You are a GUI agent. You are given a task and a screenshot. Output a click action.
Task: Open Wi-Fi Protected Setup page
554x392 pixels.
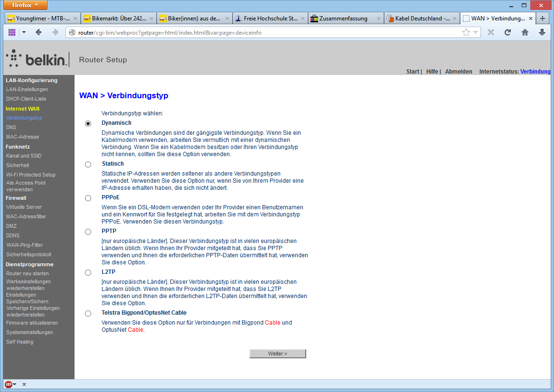[31, 175]
